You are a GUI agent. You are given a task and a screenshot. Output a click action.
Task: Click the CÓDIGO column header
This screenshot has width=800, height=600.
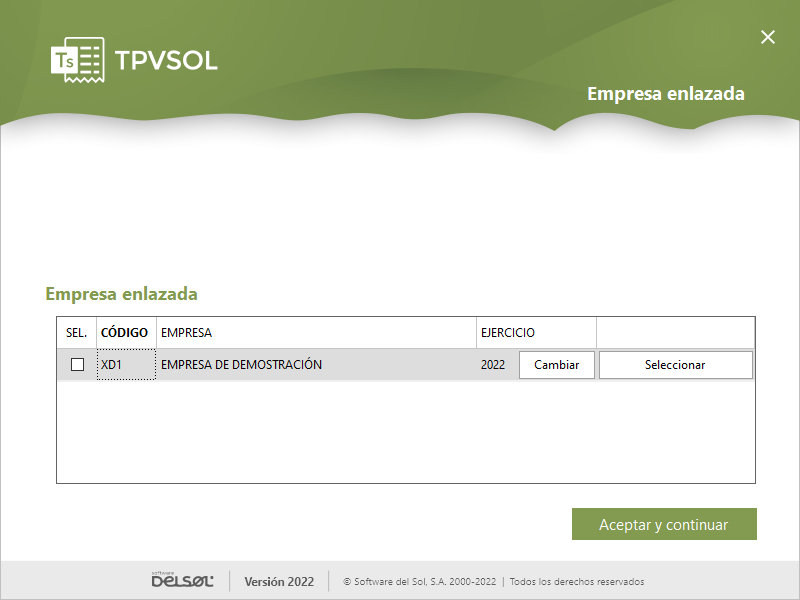coord(126,333)
